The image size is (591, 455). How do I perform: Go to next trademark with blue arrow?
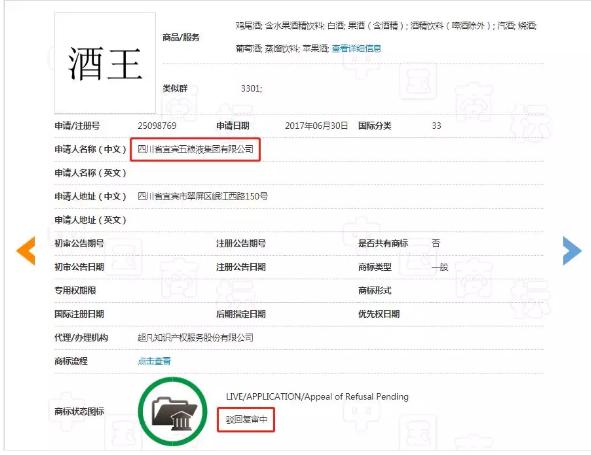coord(572,251)
